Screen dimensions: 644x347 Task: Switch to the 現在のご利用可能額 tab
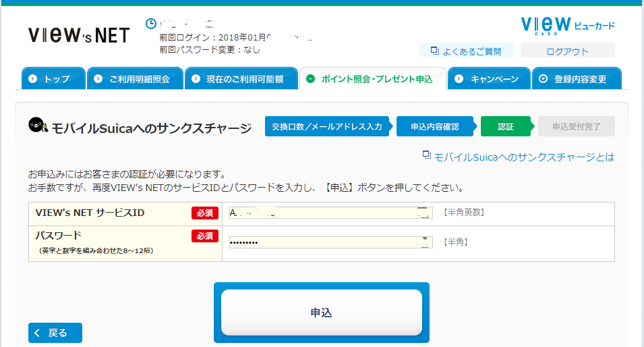click(241, 78)
